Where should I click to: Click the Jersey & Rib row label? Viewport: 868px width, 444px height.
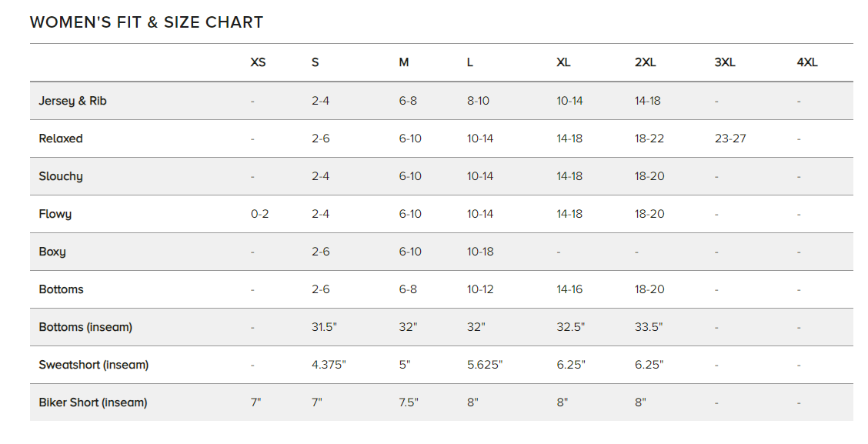[72, 101]
